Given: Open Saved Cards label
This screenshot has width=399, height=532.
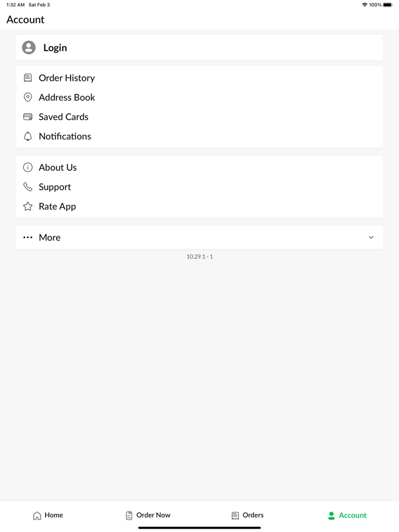Looking at the screenshot, I should tap(63, 117).
